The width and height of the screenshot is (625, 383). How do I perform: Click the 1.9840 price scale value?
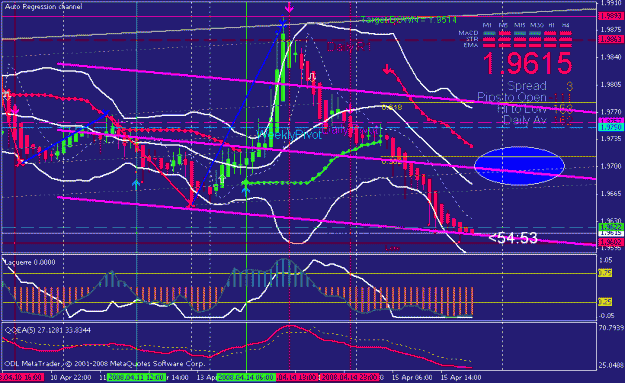pyautogui.click(x=611, y=57)
